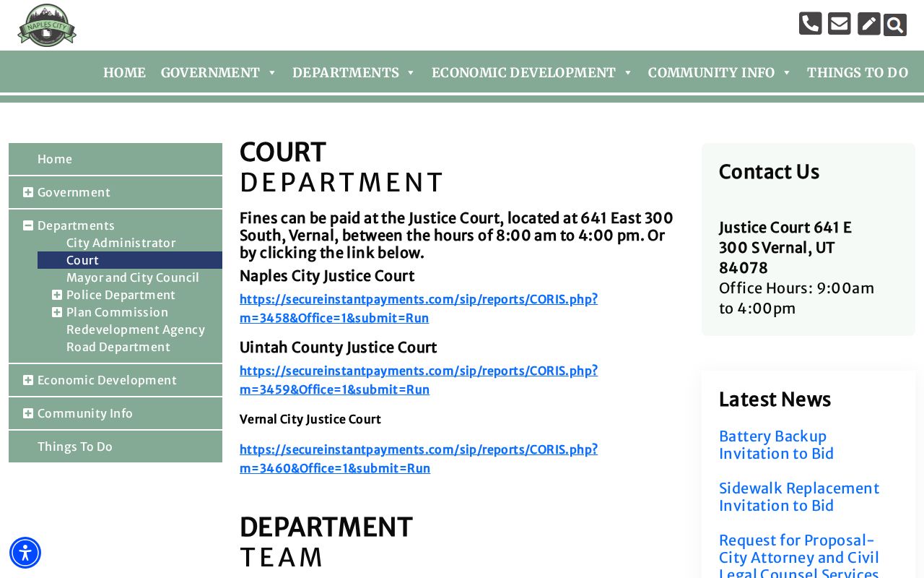Open Redevelopment Agency sidebar page
Viewport: 924px width, 578px height.
click(x=136, y=329)
